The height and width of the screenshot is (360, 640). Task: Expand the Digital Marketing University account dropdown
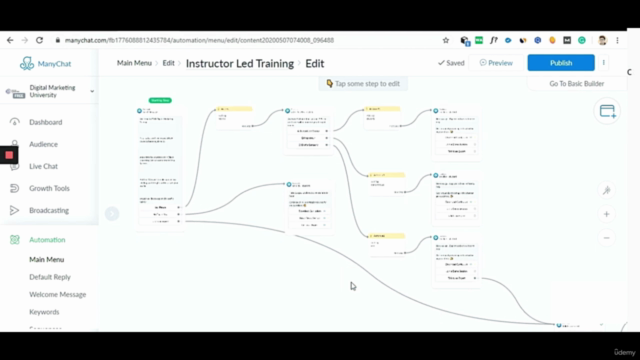92,91
